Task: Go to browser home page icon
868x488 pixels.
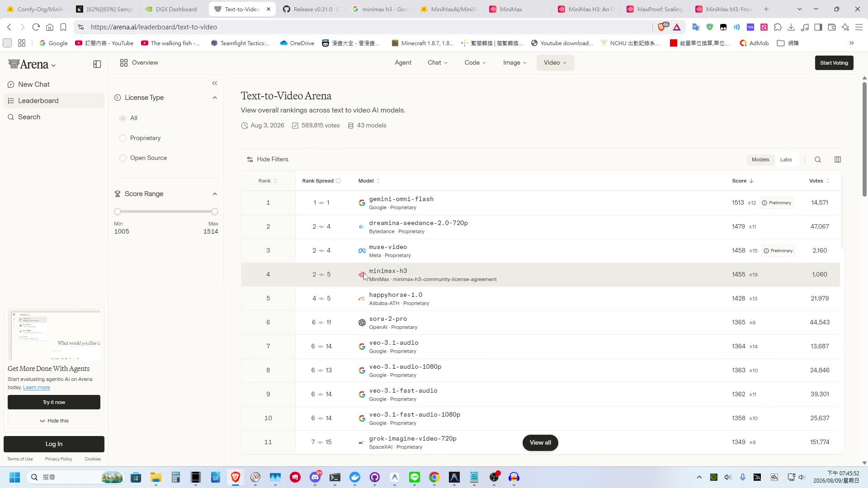Action: 50,27
